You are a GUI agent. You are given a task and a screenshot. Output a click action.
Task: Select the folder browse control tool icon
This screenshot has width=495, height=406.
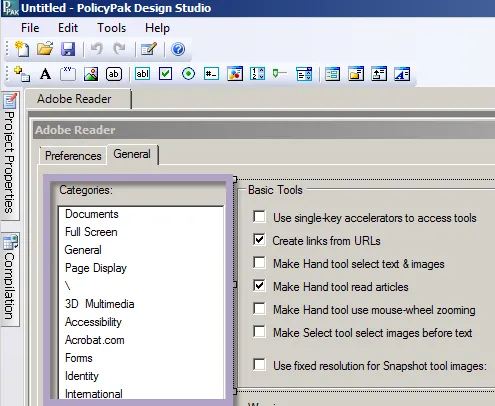(x=356, y=74)
